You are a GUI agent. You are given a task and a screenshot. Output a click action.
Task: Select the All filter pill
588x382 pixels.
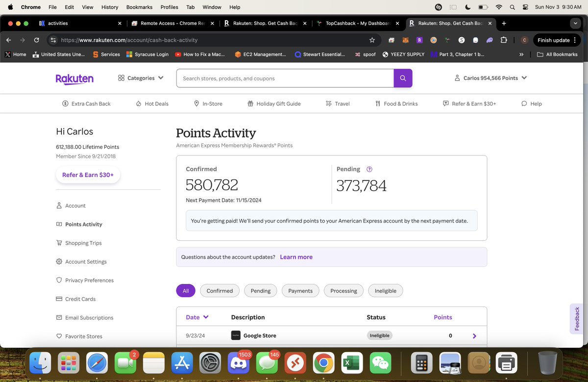186,291
